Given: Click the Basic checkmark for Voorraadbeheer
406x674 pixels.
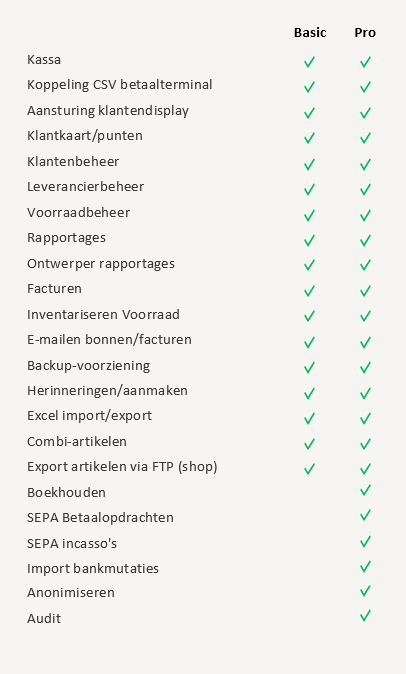Looking at the screenshot, I should pos(309,215).
